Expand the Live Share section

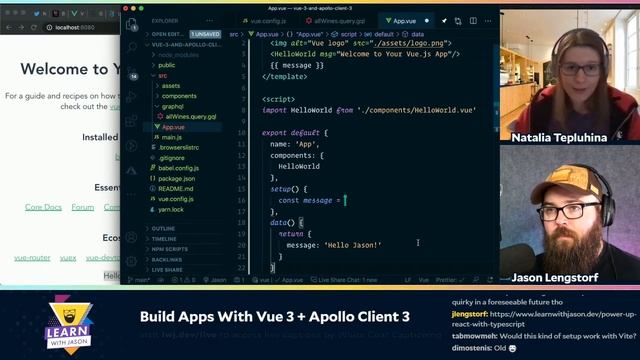(x=164, y=270)
